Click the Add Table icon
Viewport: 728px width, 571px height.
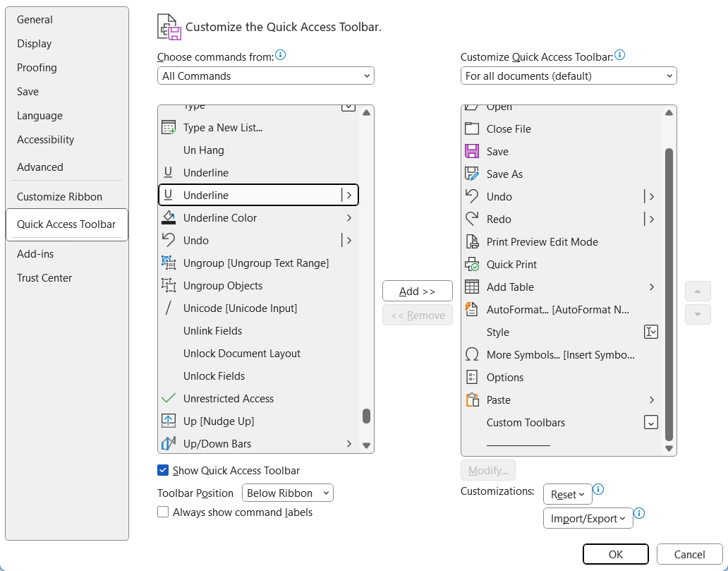coord(471,287)
